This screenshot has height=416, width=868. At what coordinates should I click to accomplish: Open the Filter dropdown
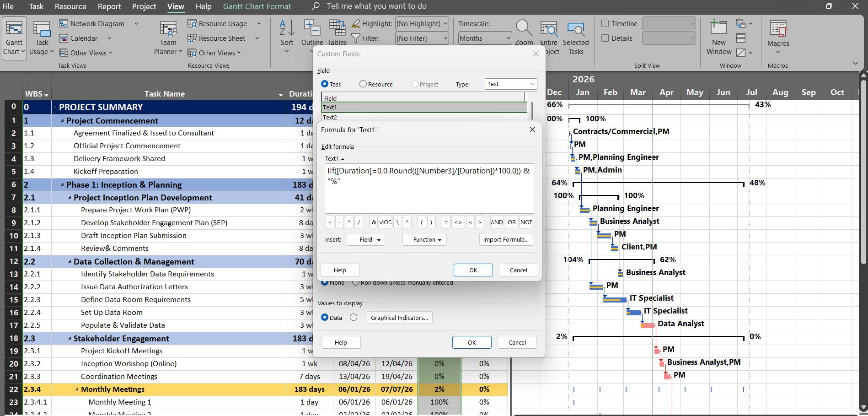[x=422, y=38]
